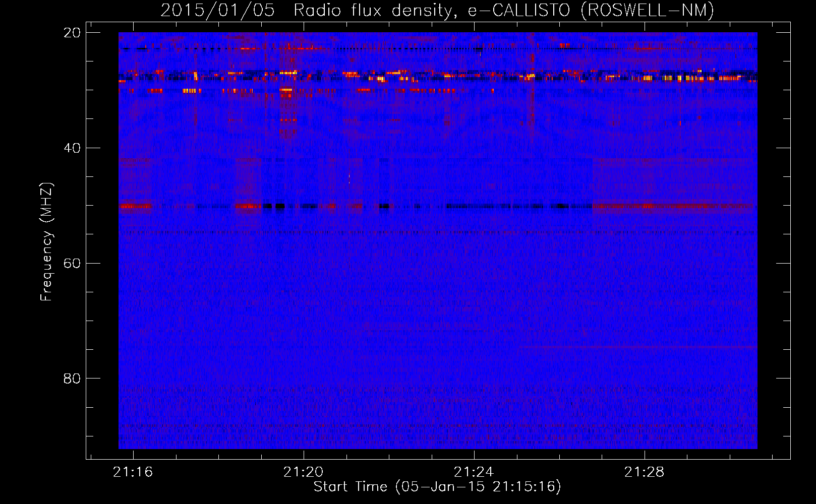Click the y-axis tick label "60"
Screen dimensions: 816x504
[72, 264]
